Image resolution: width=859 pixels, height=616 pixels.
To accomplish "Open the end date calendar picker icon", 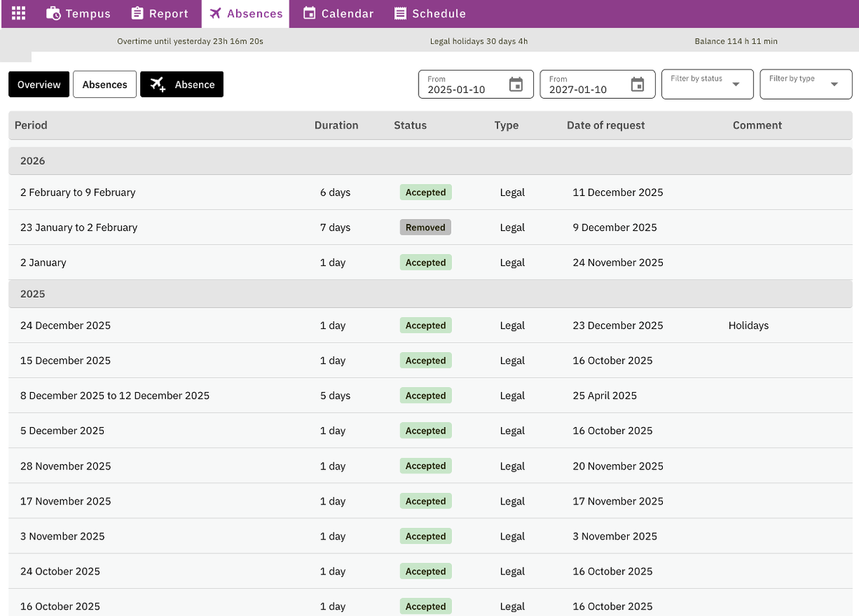I will tap(637, 84).
